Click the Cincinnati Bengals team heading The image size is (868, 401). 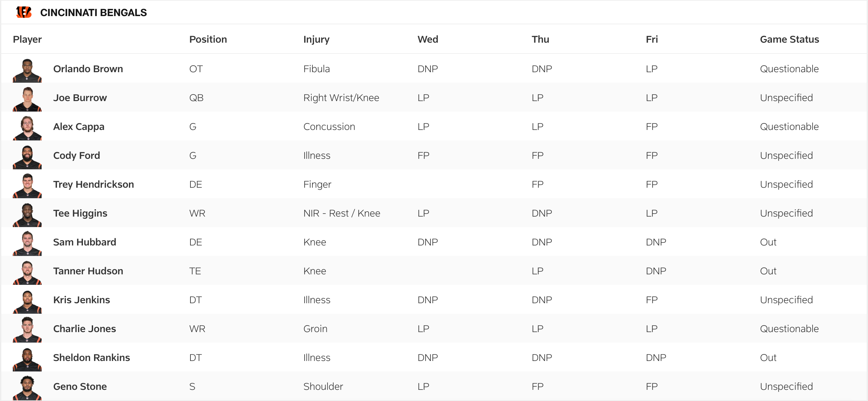point(93,12)
